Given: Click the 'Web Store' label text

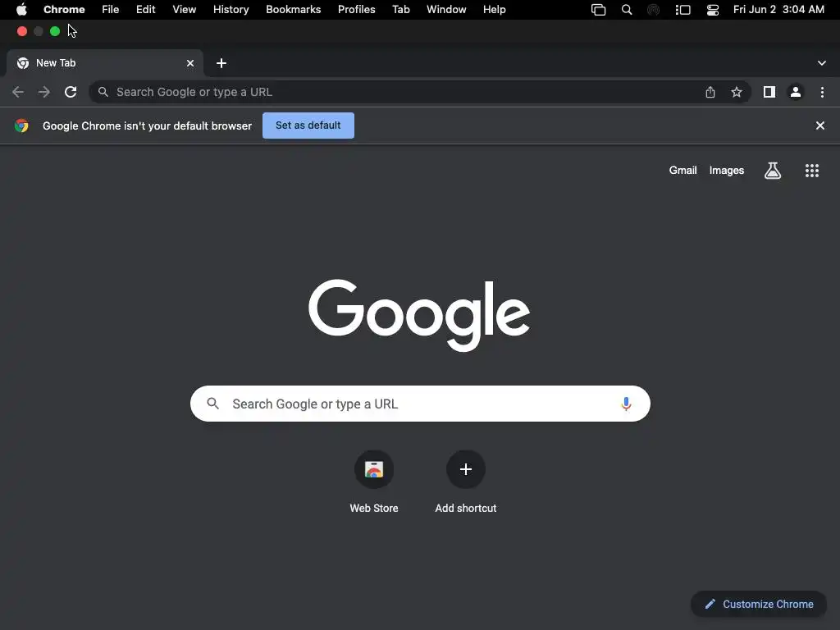Looking at the screenshot, I should 374,508.
